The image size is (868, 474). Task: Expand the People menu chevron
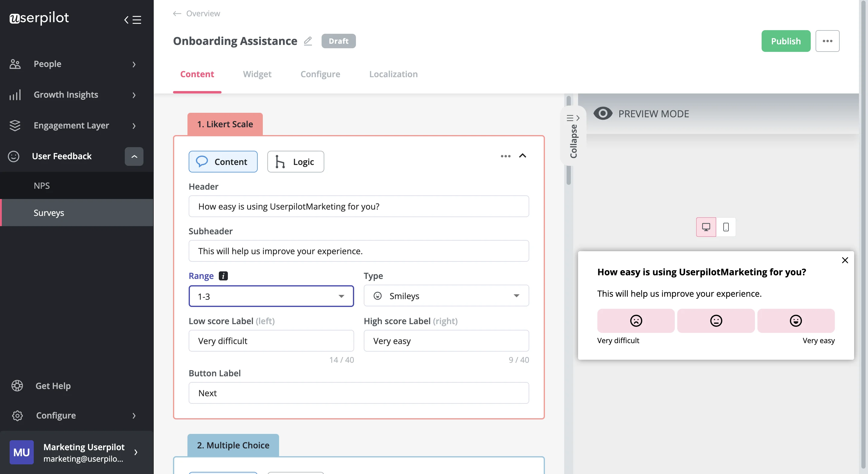point(134,64)
